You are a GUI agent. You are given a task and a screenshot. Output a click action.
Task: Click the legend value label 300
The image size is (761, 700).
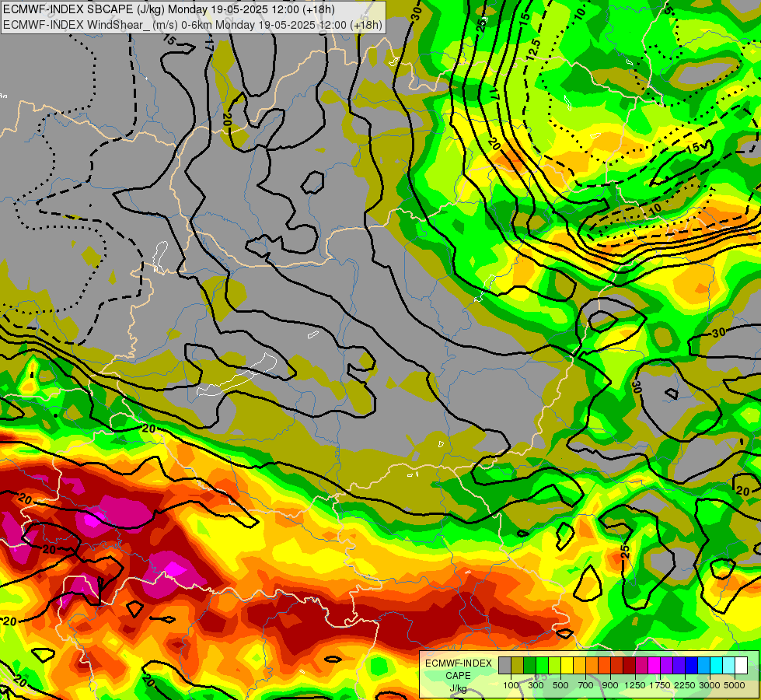tap(536, 685)
